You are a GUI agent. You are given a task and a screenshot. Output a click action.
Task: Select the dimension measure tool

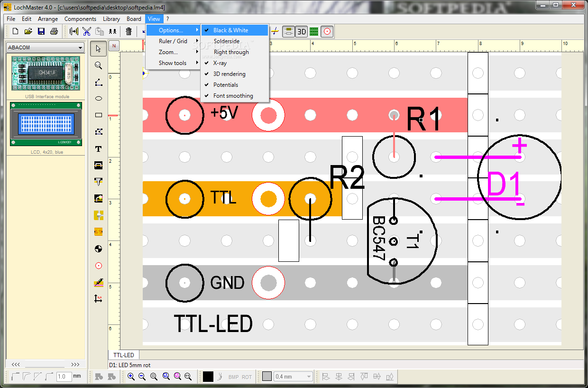click(x=98, y=299)
